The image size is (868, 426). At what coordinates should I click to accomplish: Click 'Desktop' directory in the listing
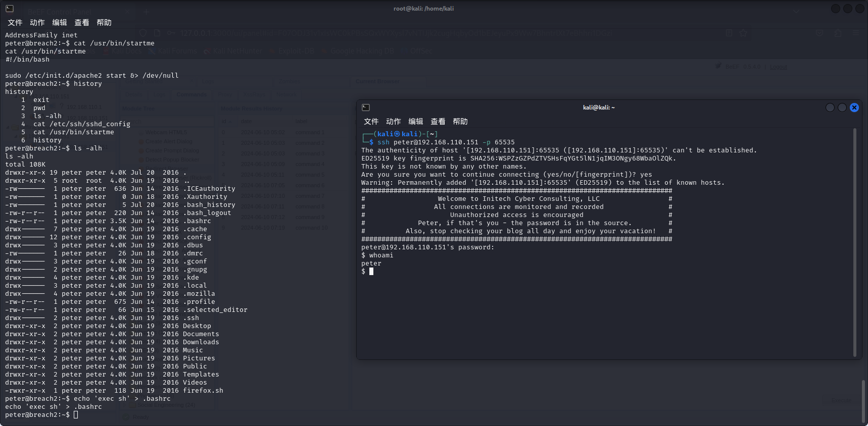click(x=197, y=326)
